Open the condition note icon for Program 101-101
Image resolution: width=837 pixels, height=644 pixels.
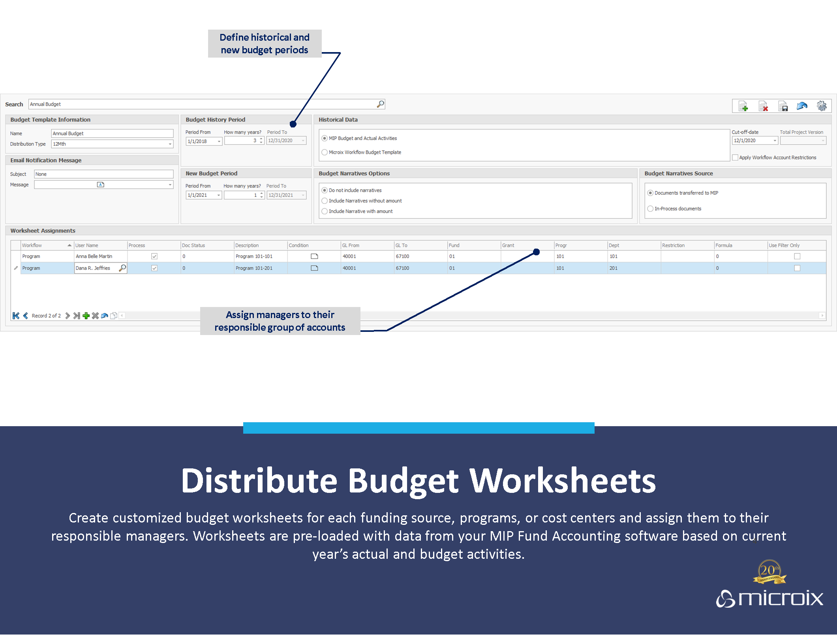314,256
